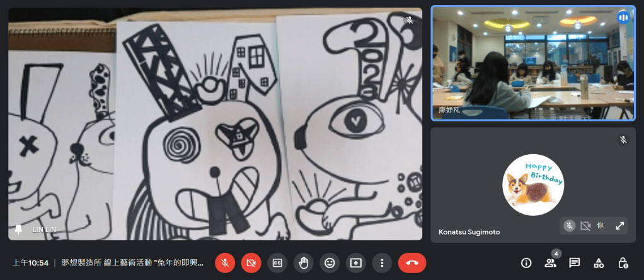The width and height of the screenshot is (644, 280).
Task: Open the meeting details info panel
Action: (526, 262)
